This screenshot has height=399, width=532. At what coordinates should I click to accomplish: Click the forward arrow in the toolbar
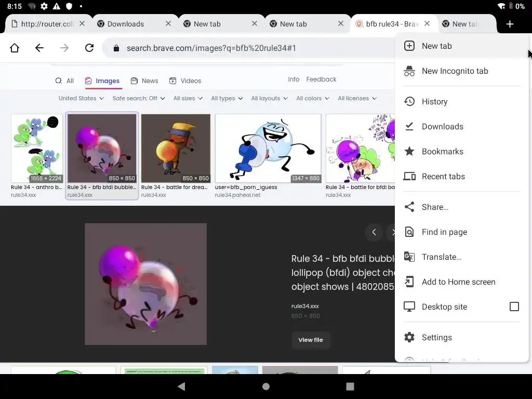click(x=64, y=48)
